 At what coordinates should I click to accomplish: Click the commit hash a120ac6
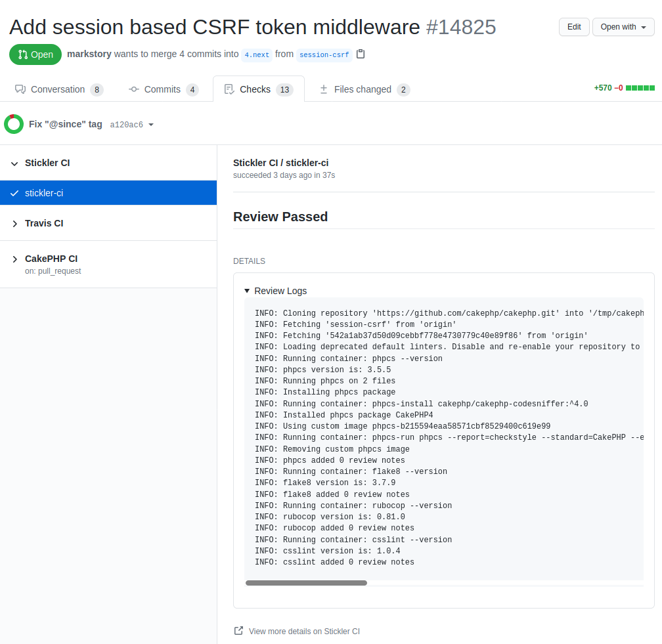pos(126,125)
